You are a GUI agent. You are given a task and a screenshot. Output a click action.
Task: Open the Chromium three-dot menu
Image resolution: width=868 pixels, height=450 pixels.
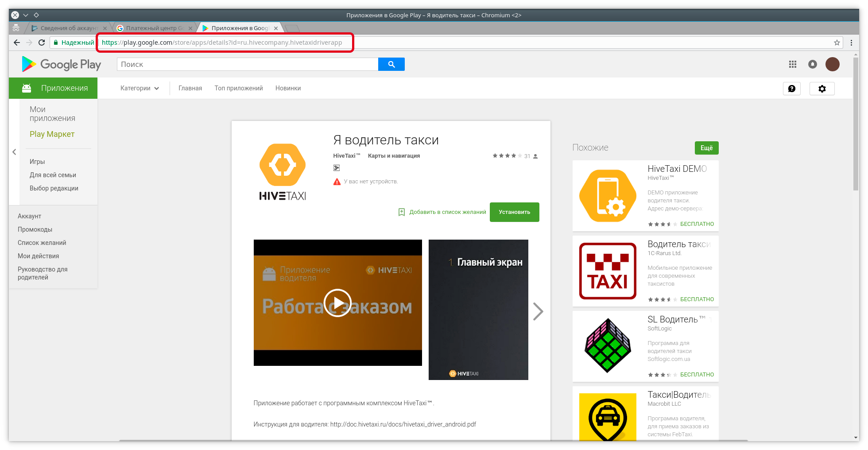click(851, 43)
